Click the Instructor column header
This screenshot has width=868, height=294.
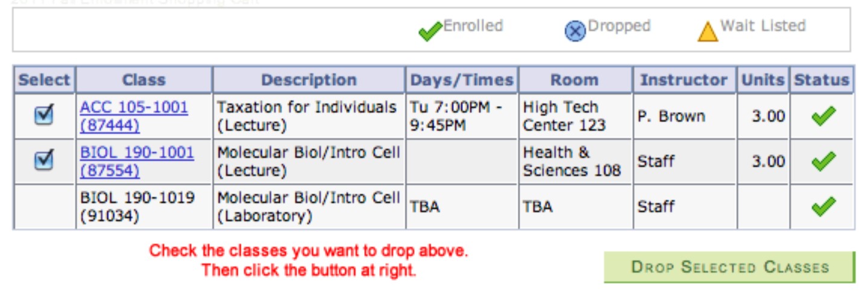click(684, 80)
